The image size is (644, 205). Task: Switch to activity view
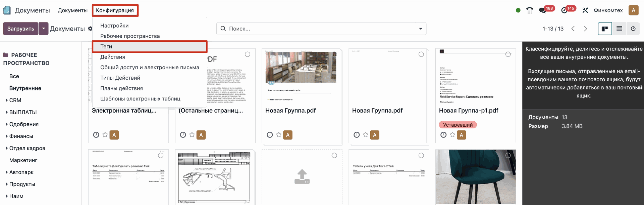633,29
